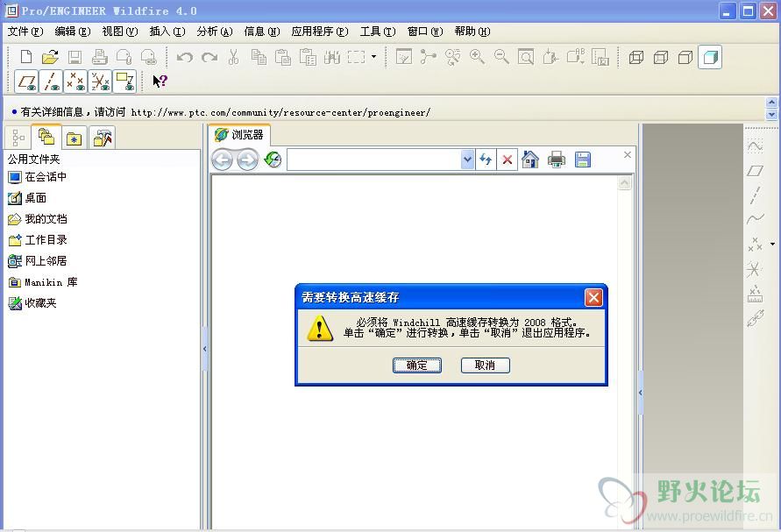
Task: Click the browser Print icon
Action: [557, 160]
